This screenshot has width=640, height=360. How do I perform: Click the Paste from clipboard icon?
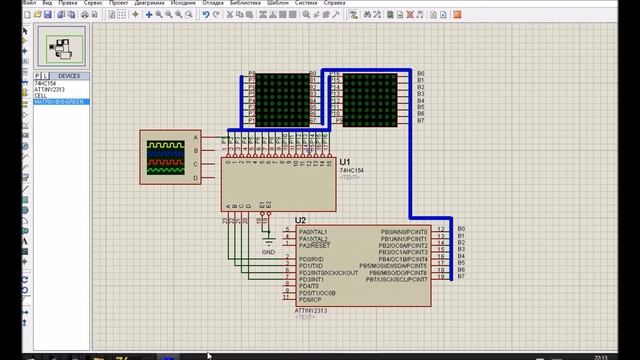click(x=249, y=15)
